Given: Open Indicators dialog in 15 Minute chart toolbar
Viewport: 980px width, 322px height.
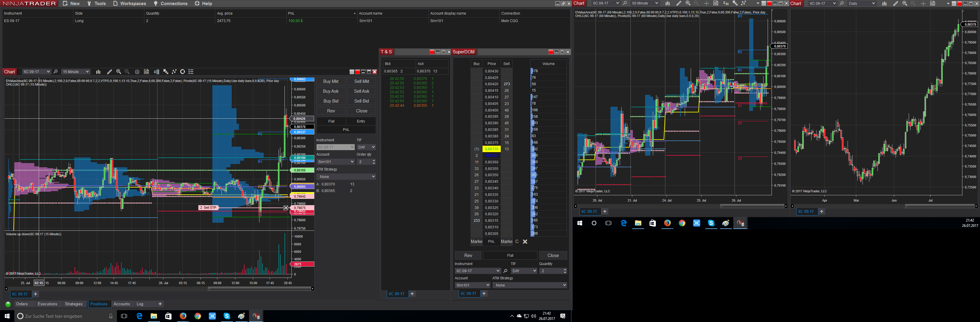Looking at the screenshot, I should pyautogui.click(x=166, y=72).
